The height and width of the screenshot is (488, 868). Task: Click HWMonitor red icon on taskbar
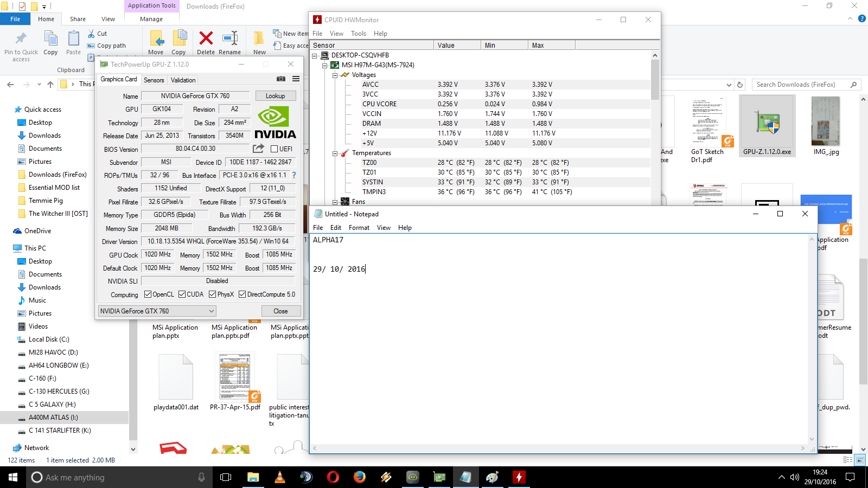519,477
